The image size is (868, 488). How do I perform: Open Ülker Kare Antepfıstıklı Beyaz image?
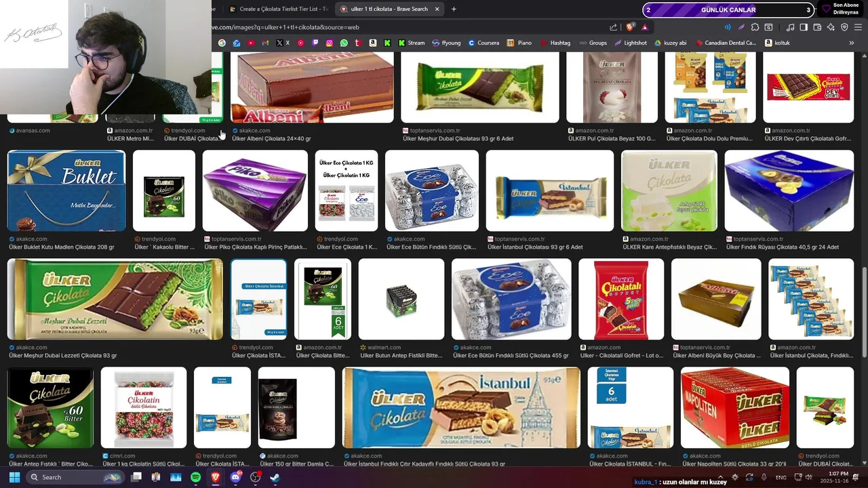coord(669,190)
